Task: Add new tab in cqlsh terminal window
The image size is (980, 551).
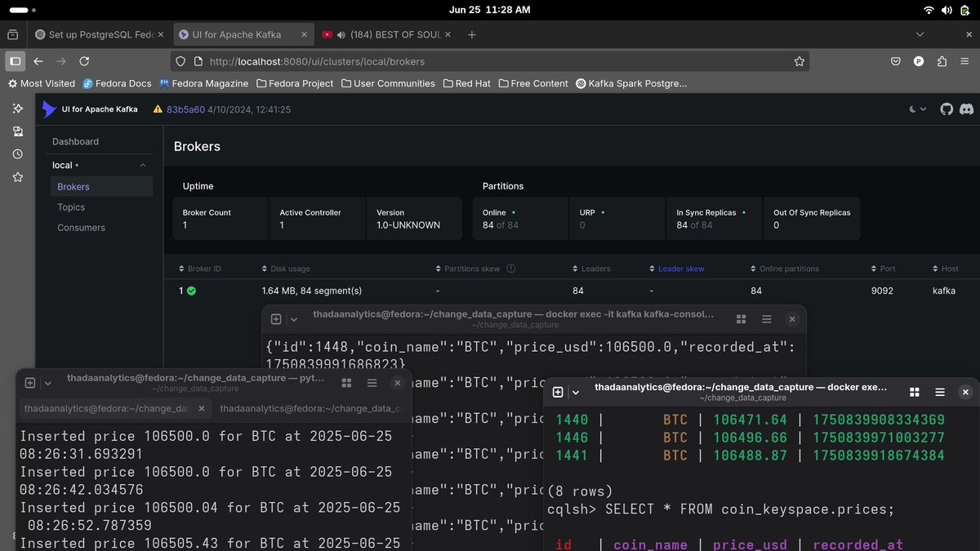Action: pos(559,392)
